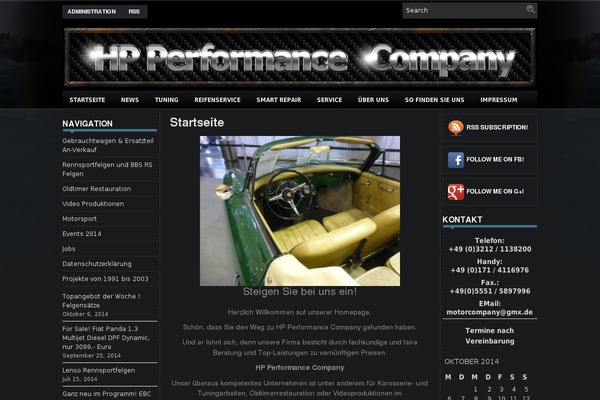Viewport: 600px width, 400px height.
Task: Click Follow Me On G+ label
Action: (495, 192)
